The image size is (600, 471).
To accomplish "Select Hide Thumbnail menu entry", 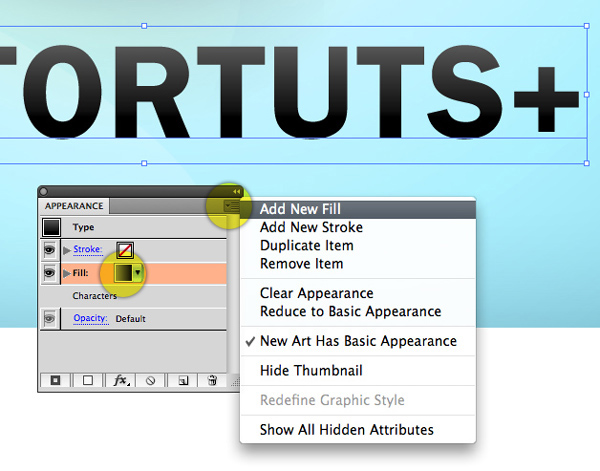I will pyautogui.click(x=358, y=370).
